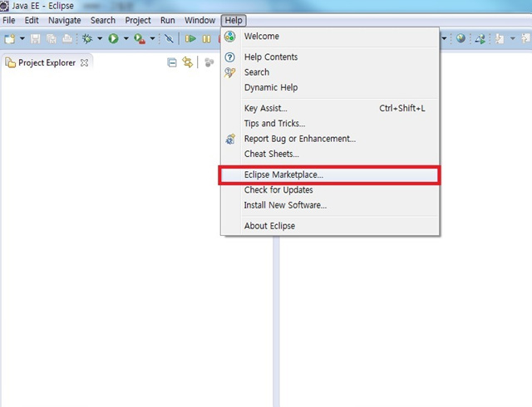The image size is (532, 407).
Task: Click the Search help icon in menu
Action: (229, 72)
